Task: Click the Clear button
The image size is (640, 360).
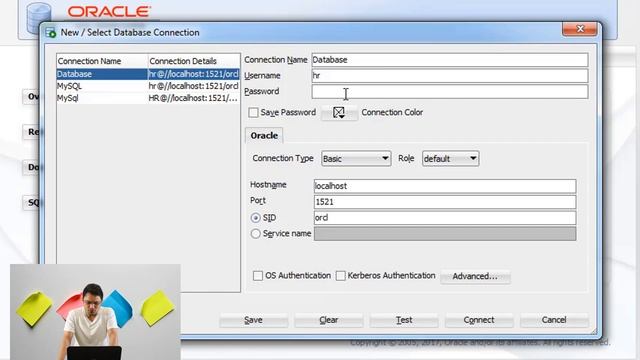Action: 329,320
